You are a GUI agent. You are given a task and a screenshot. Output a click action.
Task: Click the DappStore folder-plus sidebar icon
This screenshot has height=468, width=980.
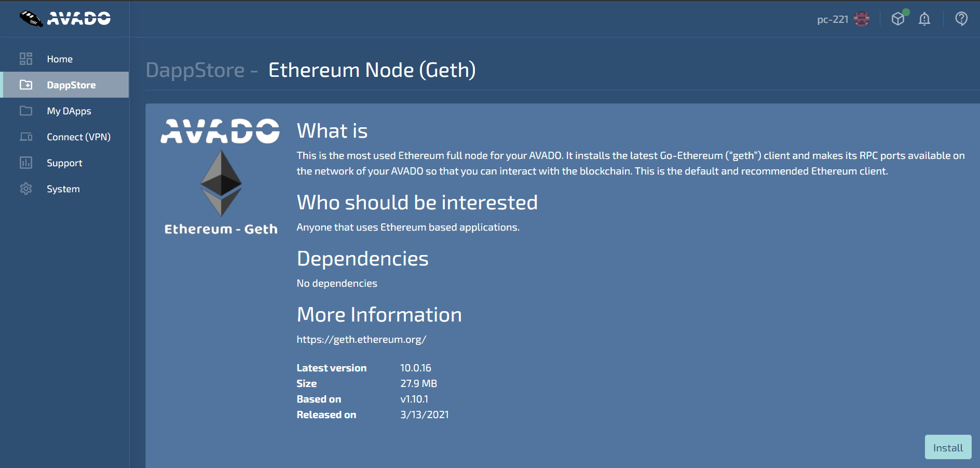tap(26, 85)
